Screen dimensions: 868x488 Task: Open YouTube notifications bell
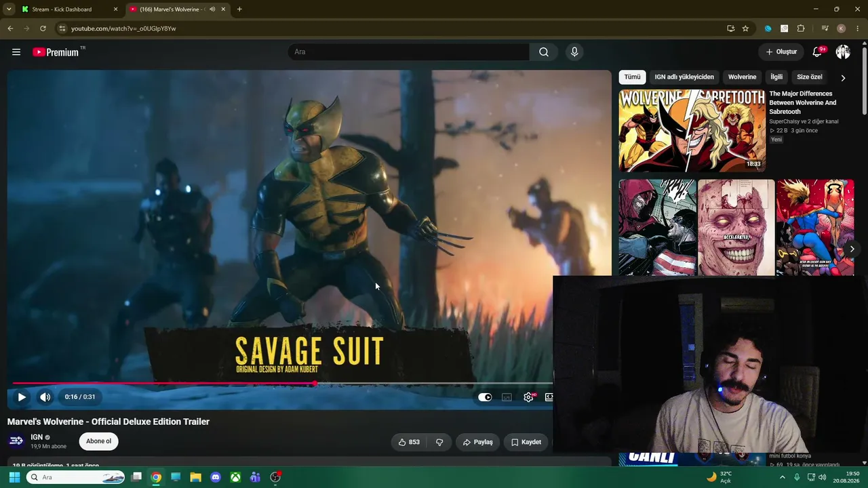[818, 52]
